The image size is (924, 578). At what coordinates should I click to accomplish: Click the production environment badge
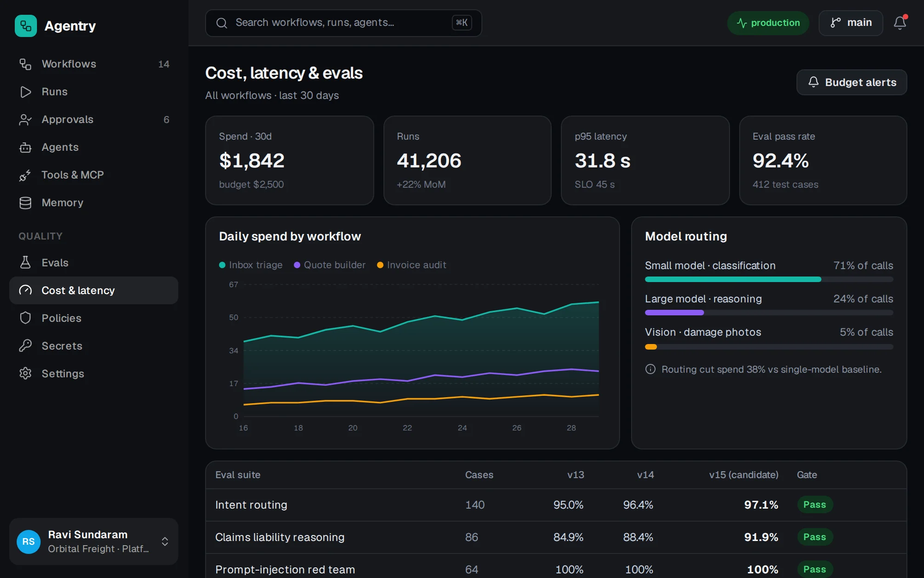tap(768, 23)
